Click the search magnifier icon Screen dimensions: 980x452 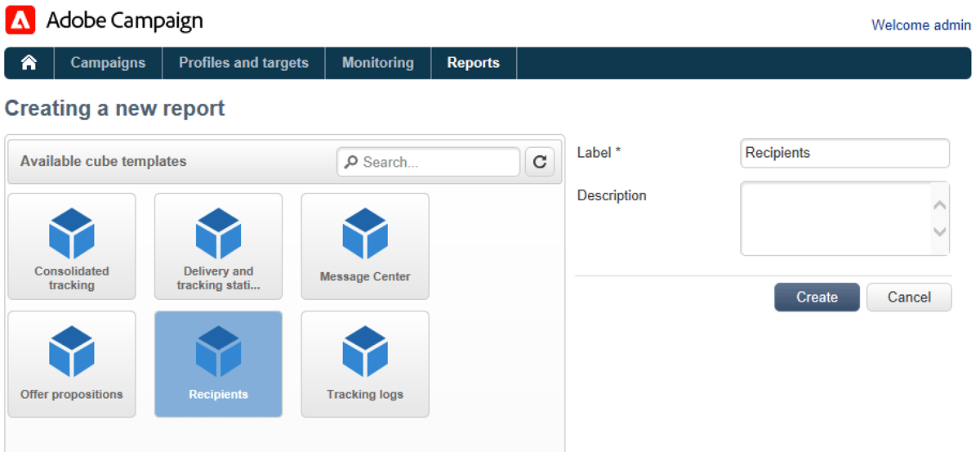(x=351, y=162)
